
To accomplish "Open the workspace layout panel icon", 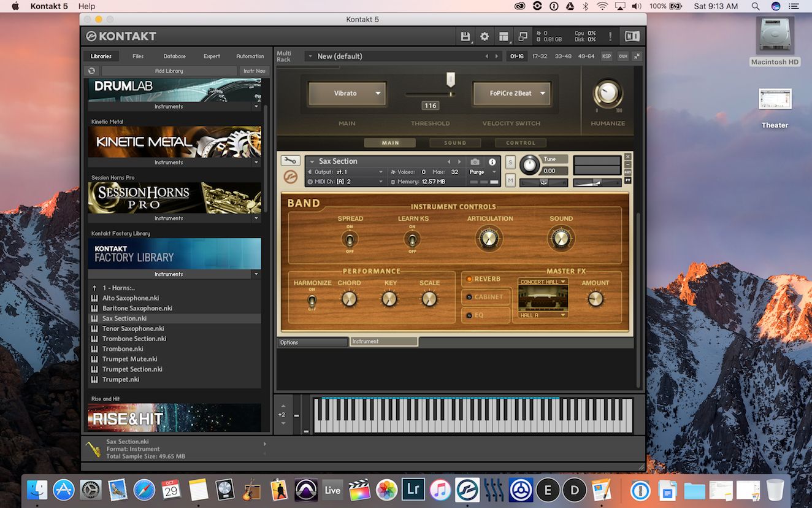I will [504, 36].
